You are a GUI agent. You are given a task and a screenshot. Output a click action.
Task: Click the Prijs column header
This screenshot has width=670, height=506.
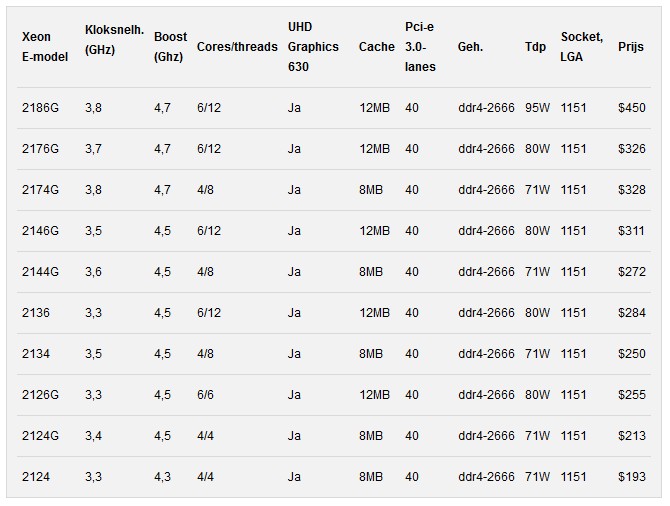pyautogui.click(x=631, y=47)
